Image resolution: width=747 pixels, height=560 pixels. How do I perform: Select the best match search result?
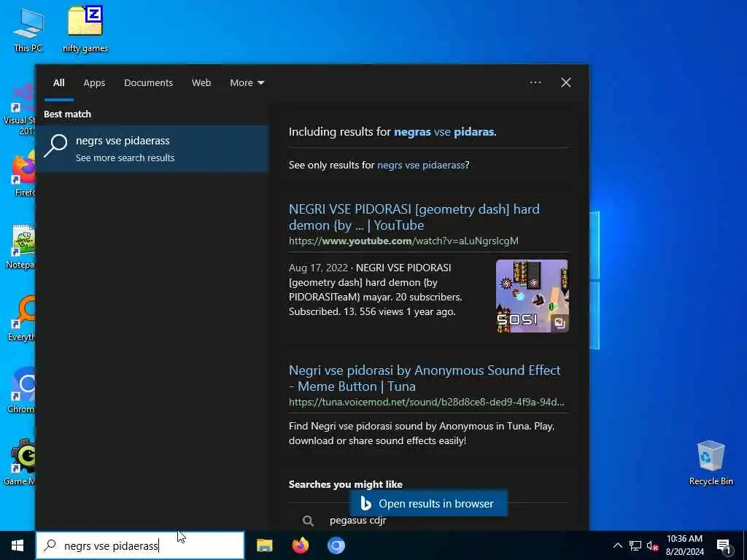[x=152, y=149]
